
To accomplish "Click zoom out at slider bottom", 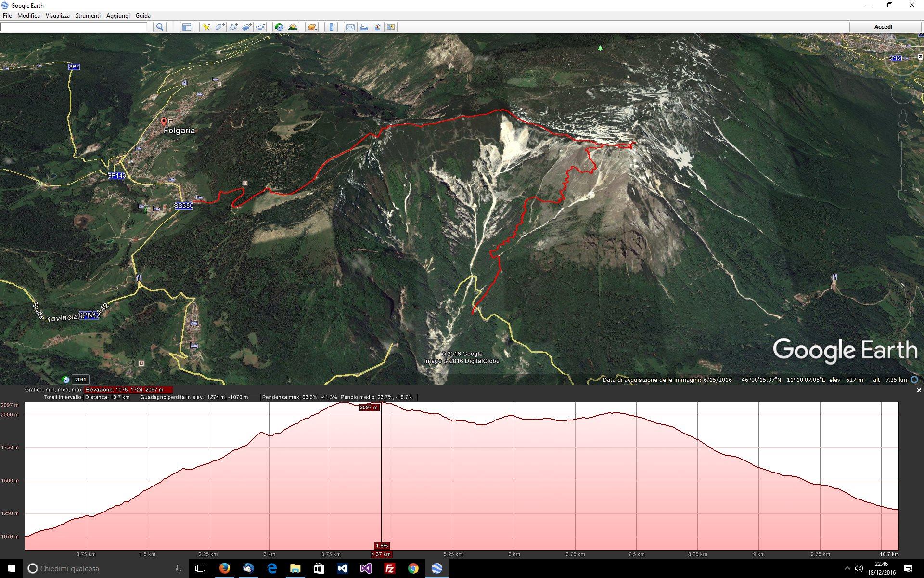I will [x=903, y=195].
